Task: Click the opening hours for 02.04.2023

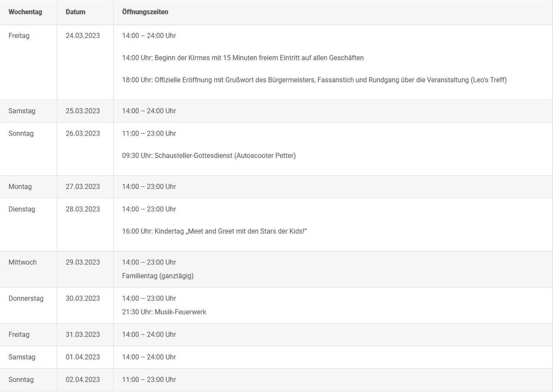Action: pos(149,380)
